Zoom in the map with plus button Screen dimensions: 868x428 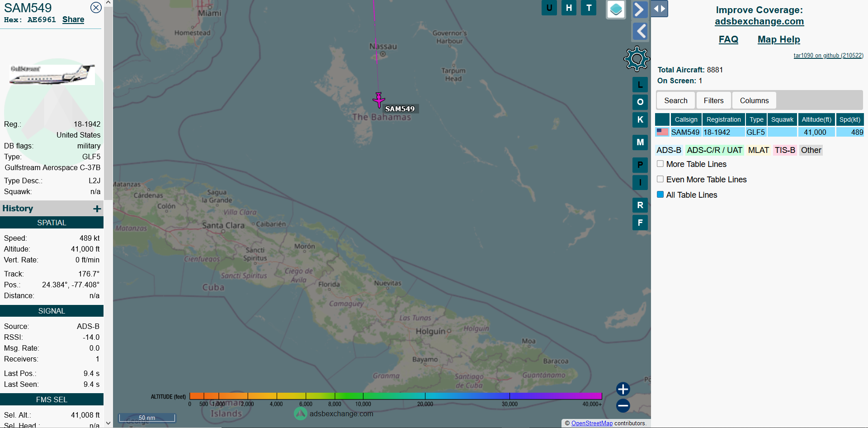click(623, 389)
